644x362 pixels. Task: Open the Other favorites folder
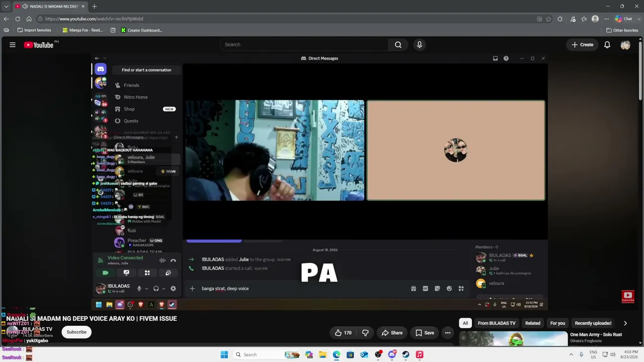pos(622,30)
